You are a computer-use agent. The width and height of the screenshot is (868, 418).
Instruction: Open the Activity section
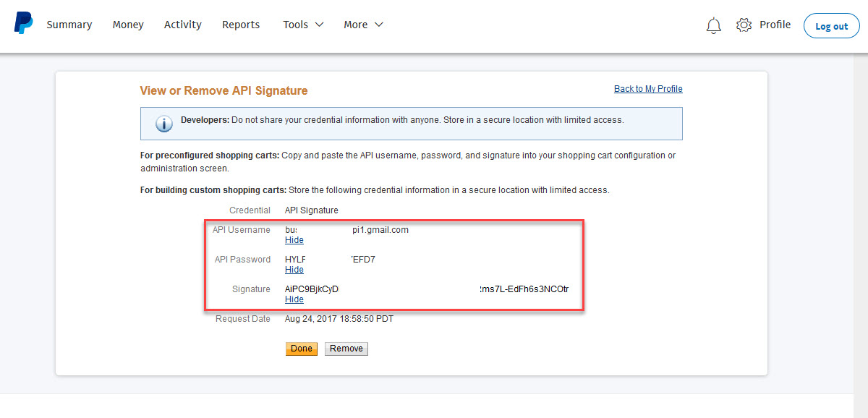pyautogui.click(x=183, y=25)
